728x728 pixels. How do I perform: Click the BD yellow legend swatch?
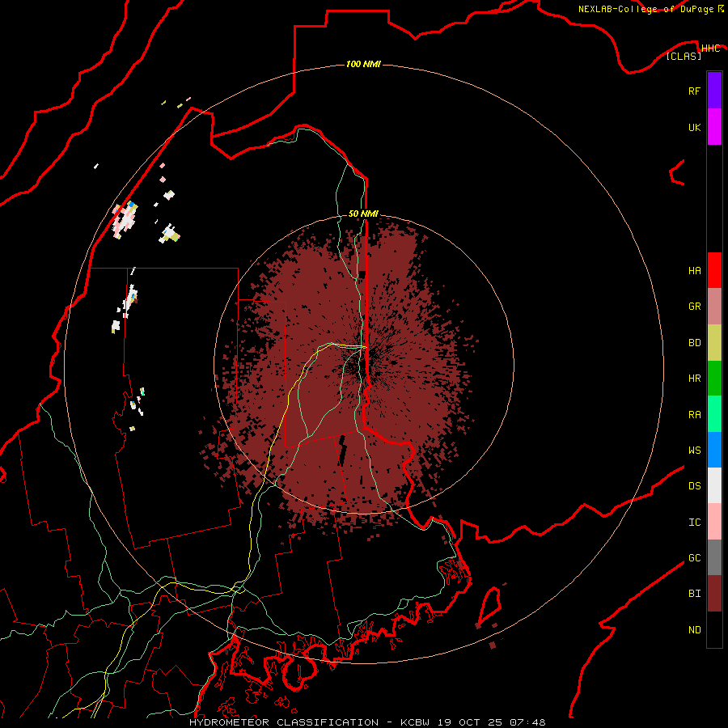coord(714,343)
